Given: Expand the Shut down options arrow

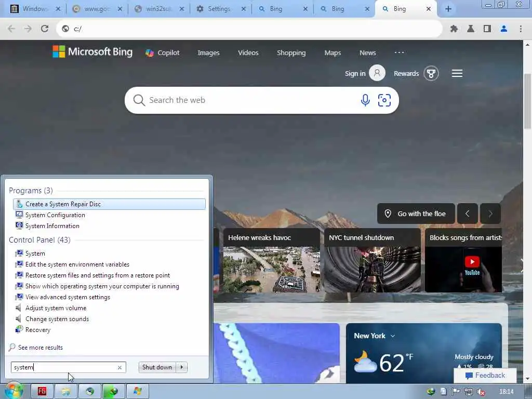Looking at the screenshot, I should click(x=182, y=367).
